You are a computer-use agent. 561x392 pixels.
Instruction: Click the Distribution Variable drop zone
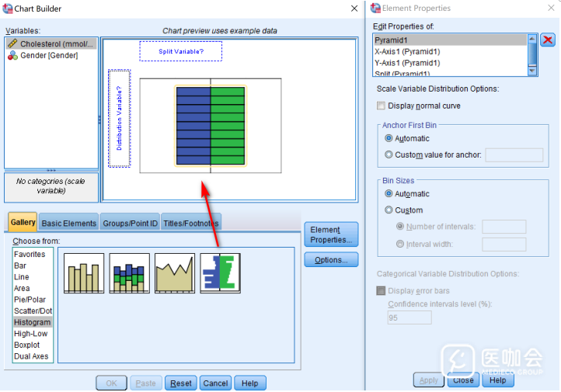[x=119, y=118]
